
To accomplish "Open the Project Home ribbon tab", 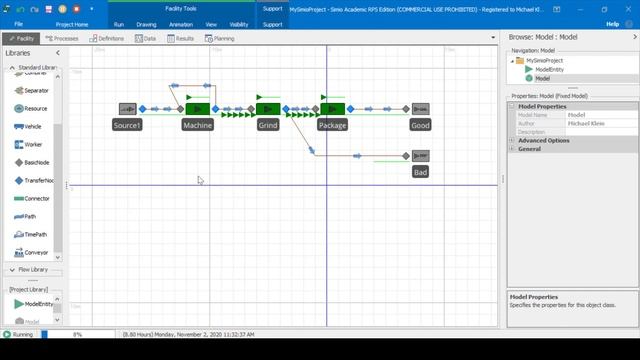I will click(72, 24).
